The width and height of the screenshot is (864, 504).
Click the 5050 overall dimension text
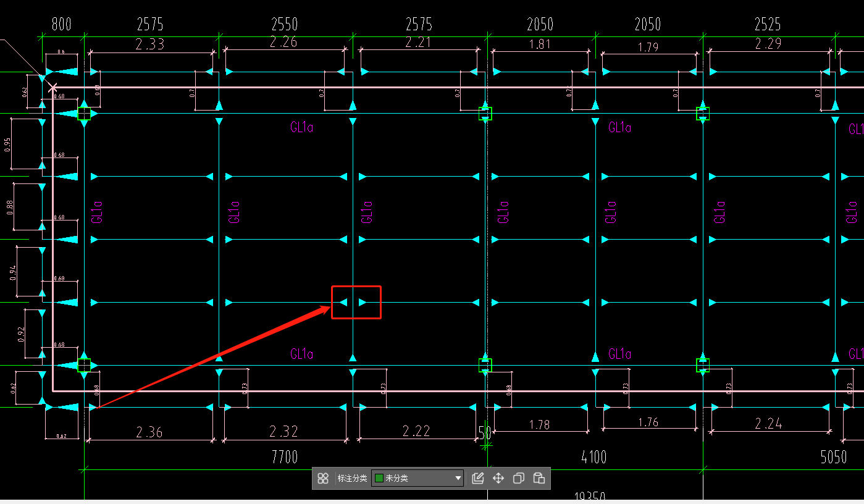pyautogui.click(x=834, y=457)
